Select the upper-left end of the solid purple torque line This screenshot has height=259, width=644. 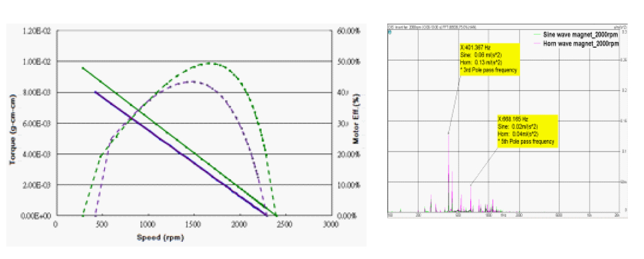[95, 92]
